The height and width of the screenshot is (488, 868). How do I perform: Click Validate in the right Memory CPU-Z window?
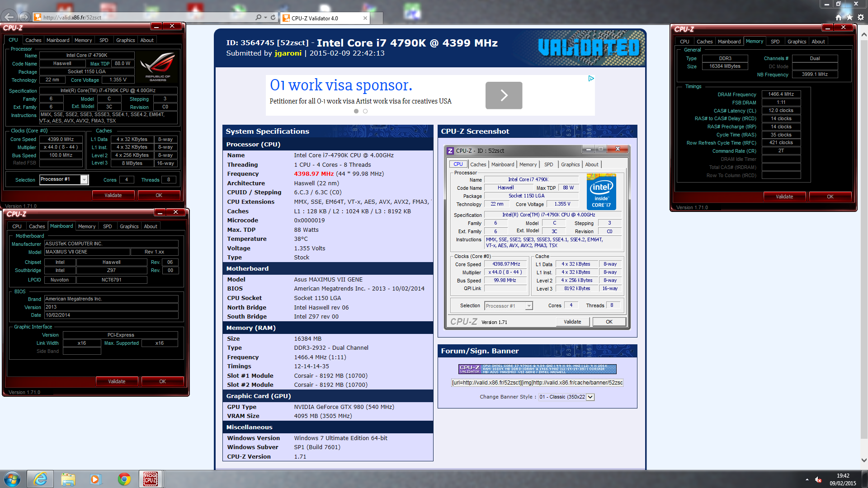[x=784, y=197]
